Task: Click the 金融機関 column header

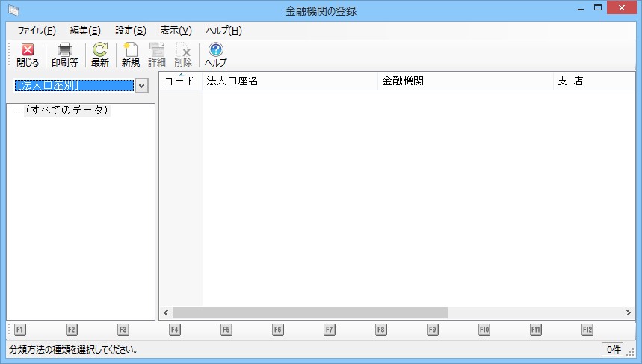Action: (x=463, y=81)
